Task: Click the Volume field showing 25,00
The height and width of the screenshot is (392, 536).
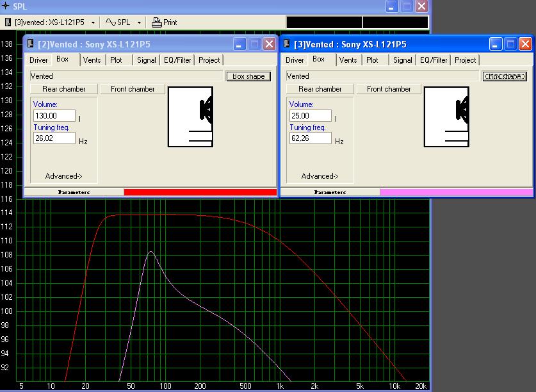Action: coord(311,116)
